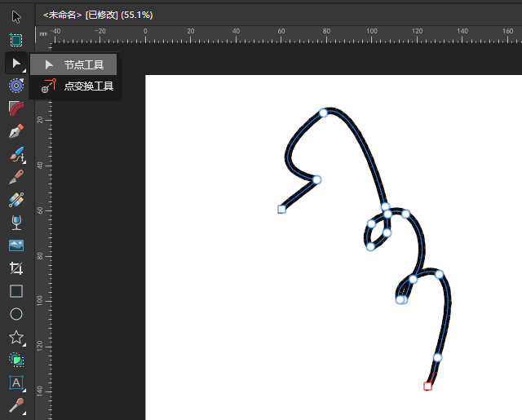Select the sharp corner node above the start
This screenshot has width=522, height=420.
316,179
